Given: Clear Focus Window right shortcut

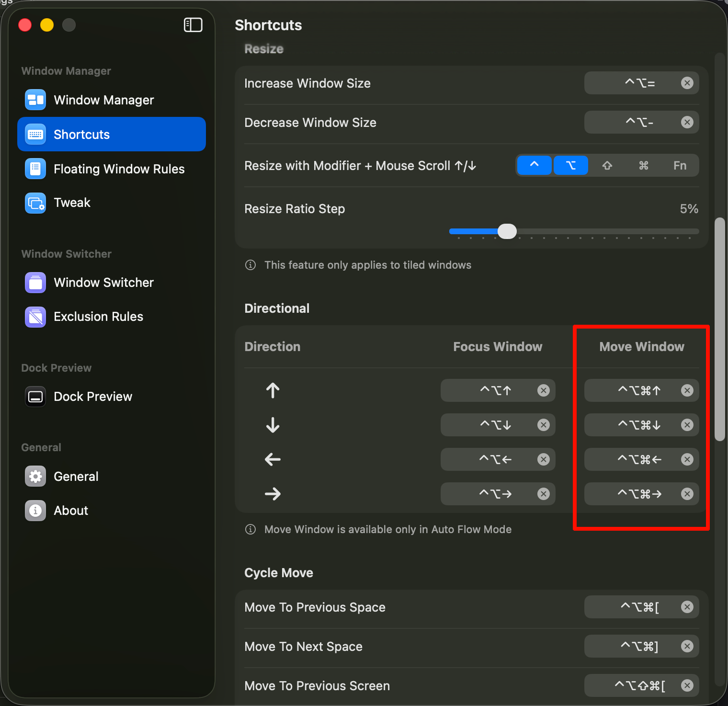Looking at the screenshot, I should coord(544,494).
